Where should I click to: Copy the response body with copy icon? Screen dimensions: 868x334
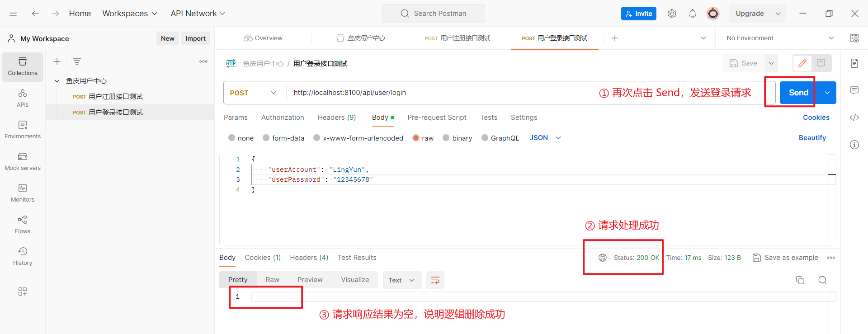800,280
